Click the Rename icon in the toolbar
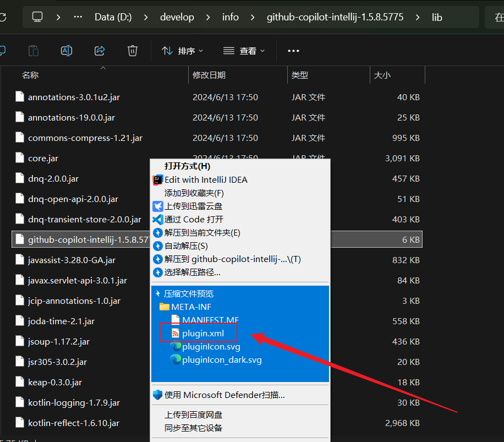Image resolution: width=504 pixels, height=442 pixels. click(x=67, y=51)
